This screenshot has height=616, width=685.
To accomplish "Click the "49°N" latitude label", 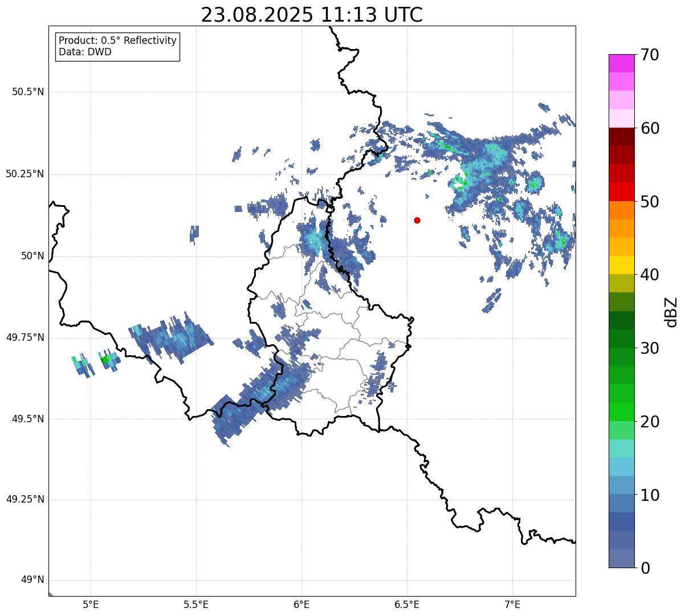I will coord(32,580).
